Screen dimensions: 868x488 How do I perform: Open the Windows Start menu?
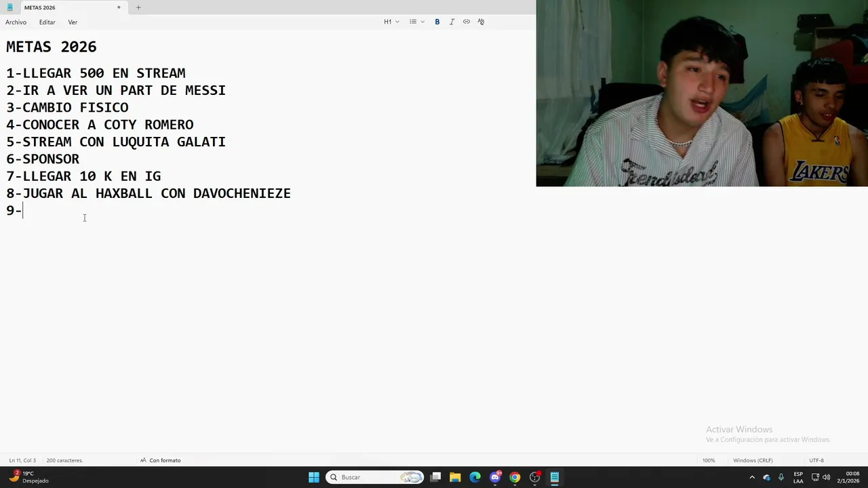[x=314, y=477]
